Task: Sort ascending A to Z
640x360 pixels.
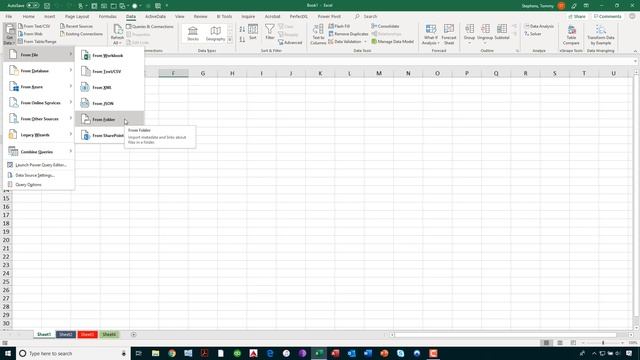Action: click(x=242, y=29)
